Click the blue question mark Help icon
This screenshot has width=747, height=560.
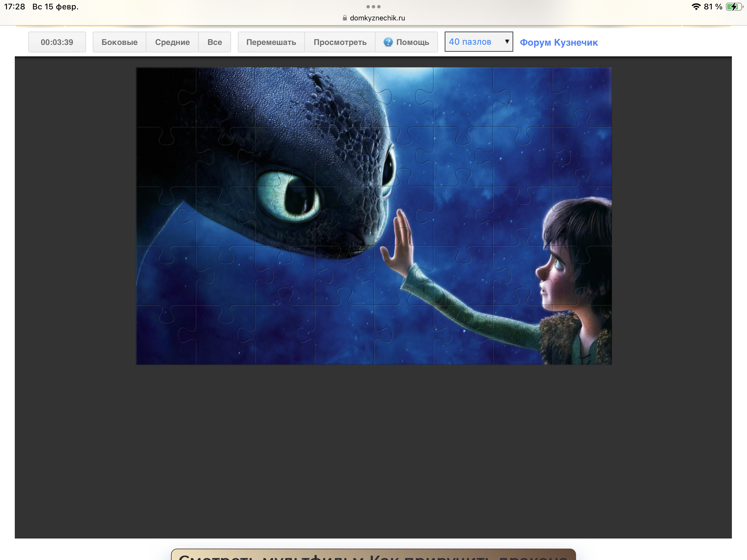coord(388,42)
